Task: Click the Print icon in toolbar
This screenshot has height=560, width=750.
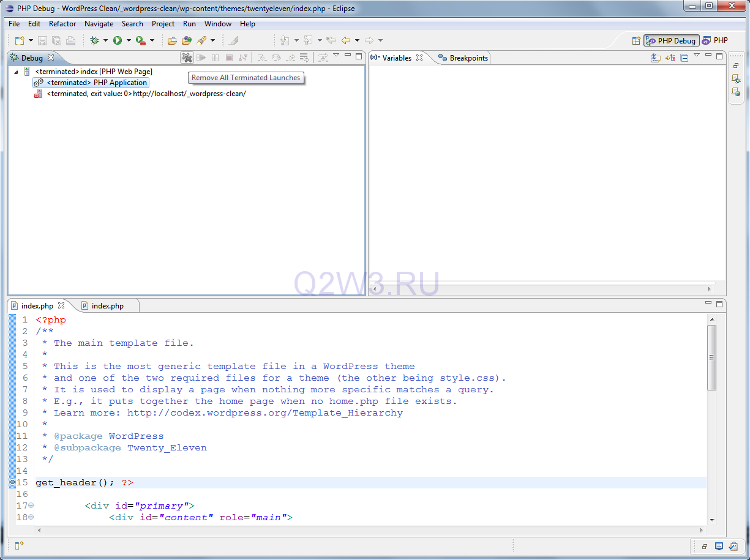Action: tap(70, 40)
